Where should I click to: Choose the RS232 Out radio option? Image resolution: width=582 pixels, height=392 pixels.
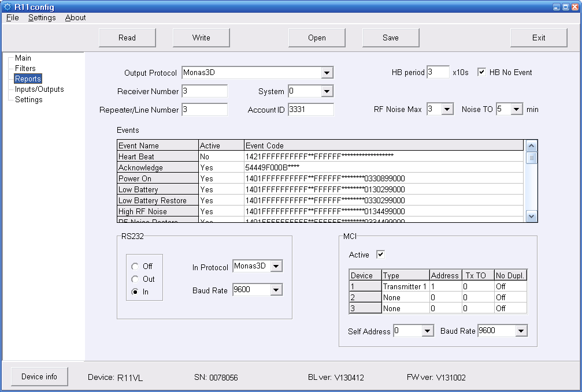pos(135,279)
